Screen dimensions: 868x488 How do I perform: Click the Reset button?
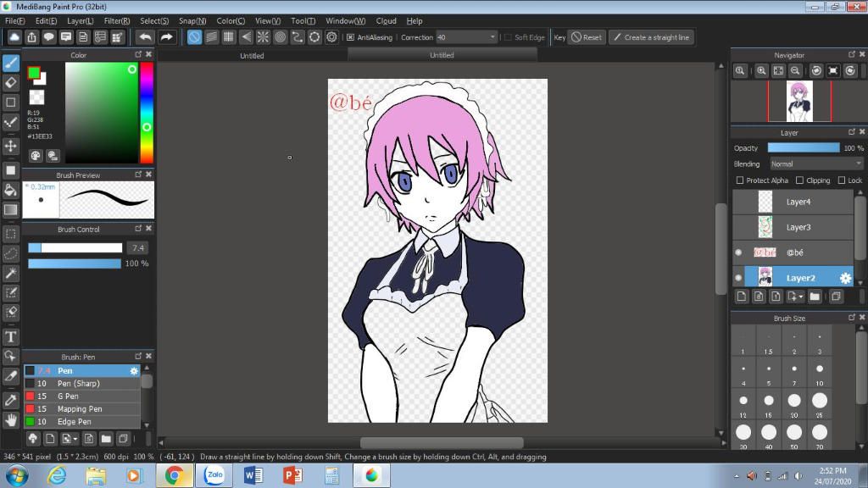pos(587,37)
